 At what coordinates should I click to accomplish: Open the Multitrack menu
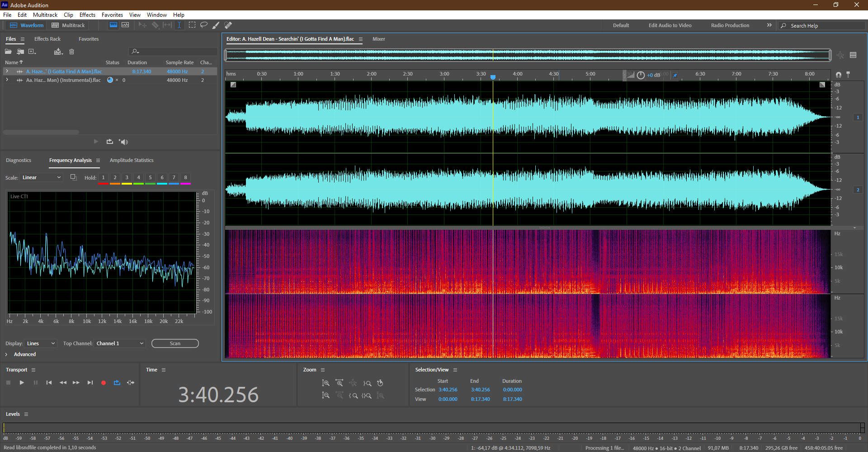pyautogui.click(x=45, y=14)
